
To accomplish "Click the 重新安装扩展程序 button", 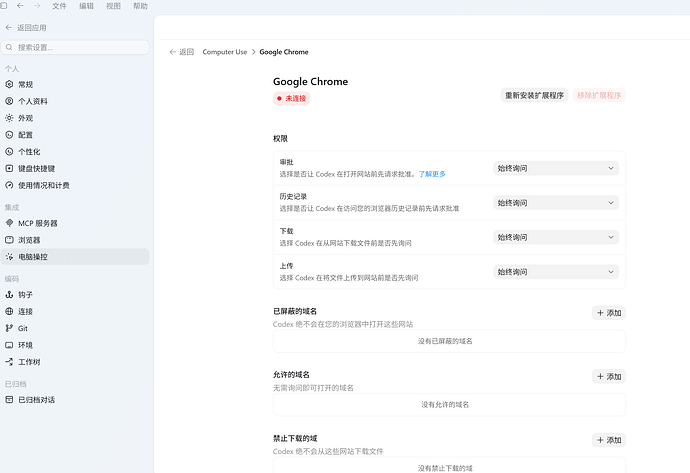I will click(534, 95).
